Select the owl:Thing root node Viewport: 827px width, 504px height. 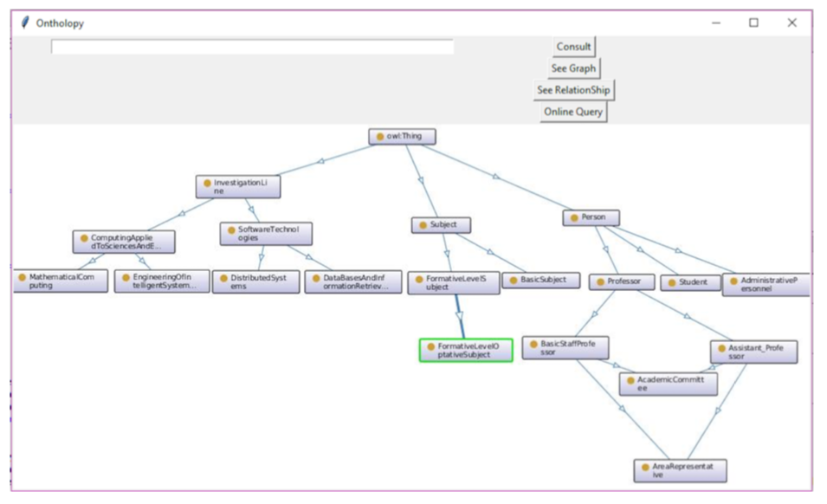pyautogui.click(x=402, y=137)
